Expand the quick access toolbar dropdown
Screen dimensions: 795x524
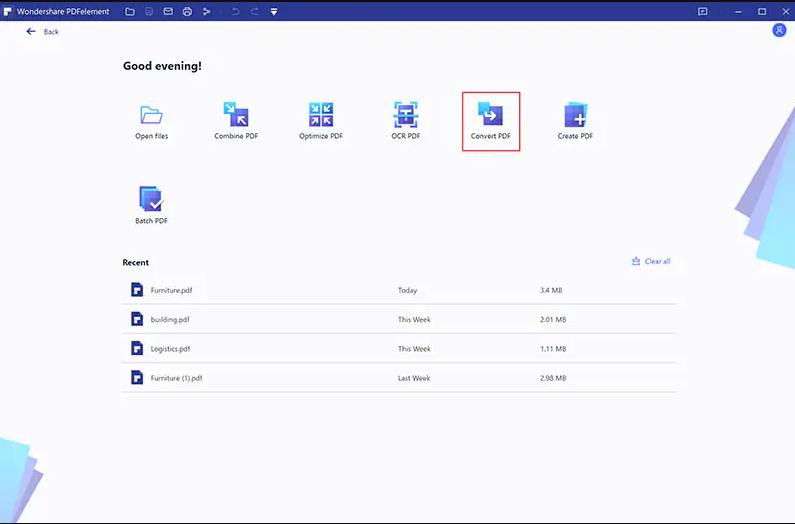click(x=274, y=11)
